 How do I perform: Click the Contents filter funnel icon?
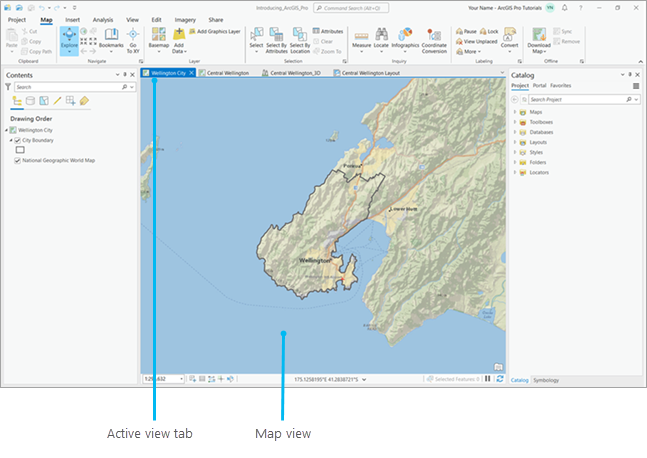coord(8,87)
